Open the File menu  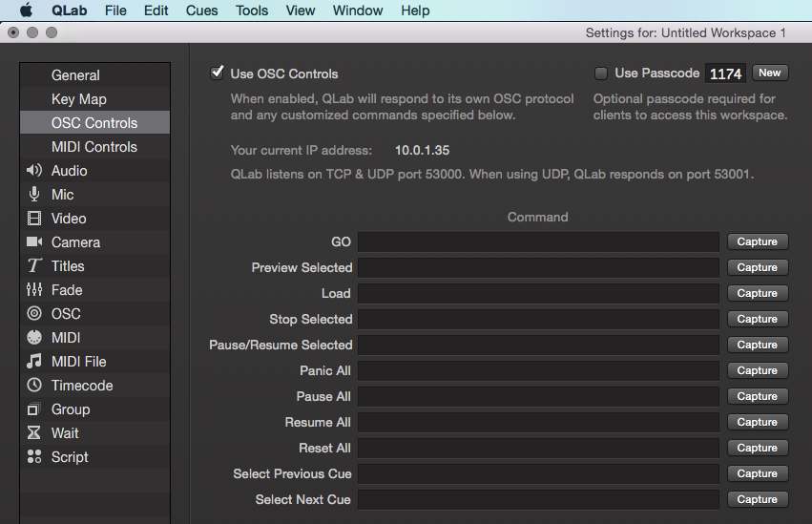[x=115, y=10]
